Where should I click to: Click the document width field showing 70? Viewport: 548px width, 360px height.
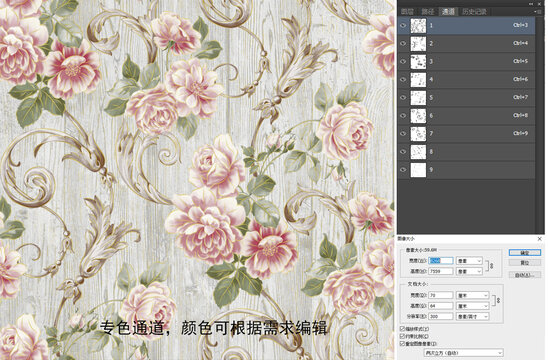[441, 295]
